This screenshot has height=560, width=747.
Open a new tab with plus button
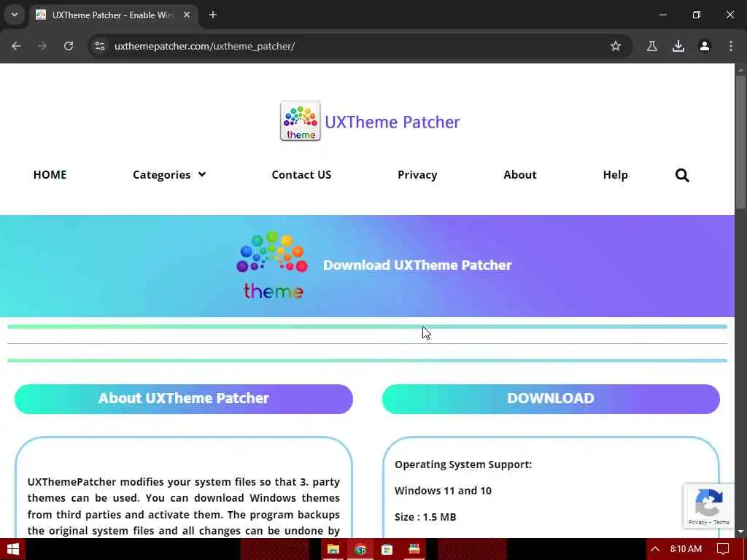tap(213, 15)
